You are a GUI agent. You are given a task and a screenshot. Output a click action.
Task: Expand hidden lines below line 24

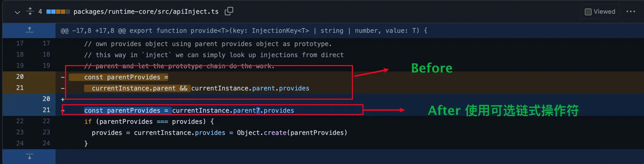29,156
